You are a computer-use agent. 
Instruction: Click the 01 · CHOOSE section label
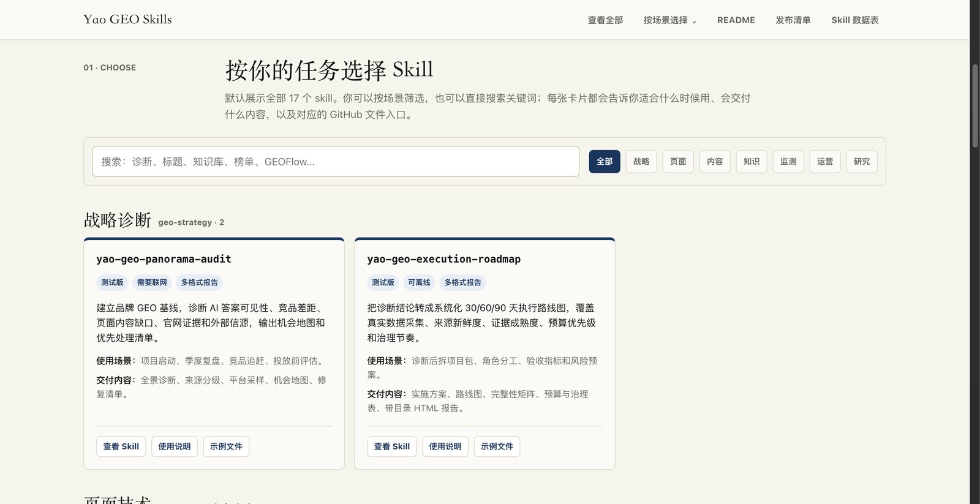(x=110, y=67)
